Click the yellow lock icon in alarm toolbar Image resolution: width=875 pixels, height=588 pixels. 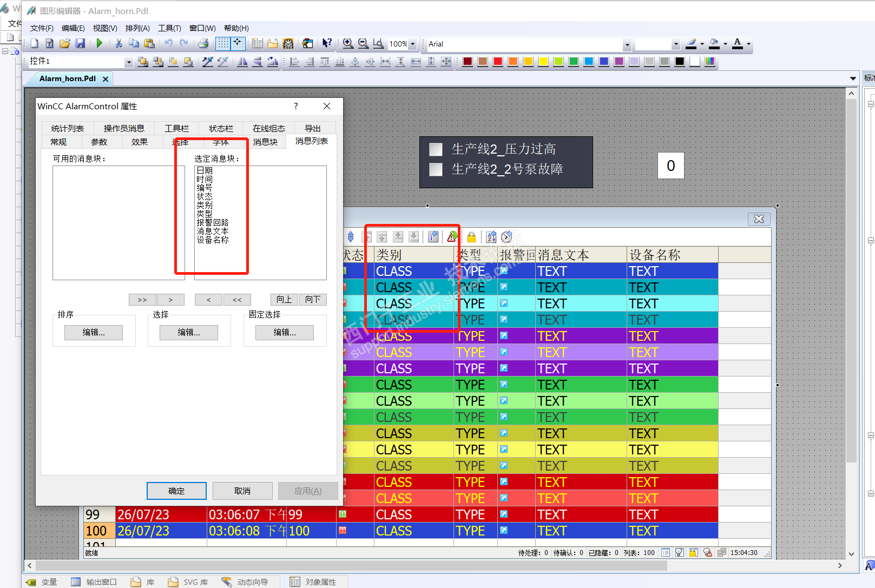pos(471,236)
